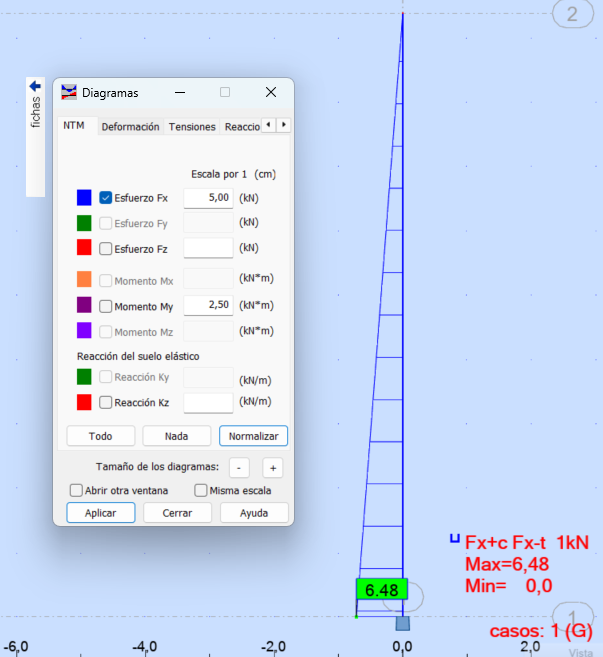
Task: Increase diagram size with plus button
Action: (273, 467)
